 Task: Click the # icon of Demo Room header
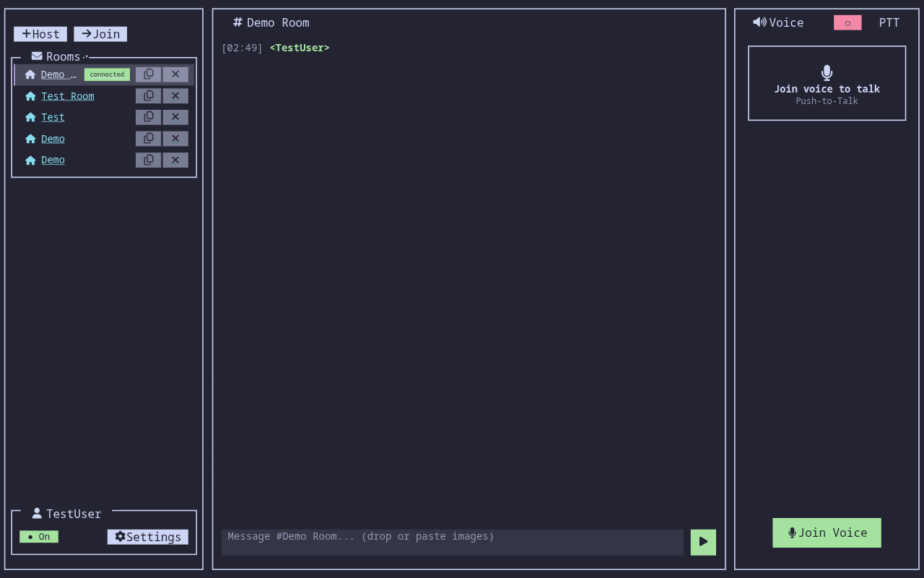[x=237, y=22]
